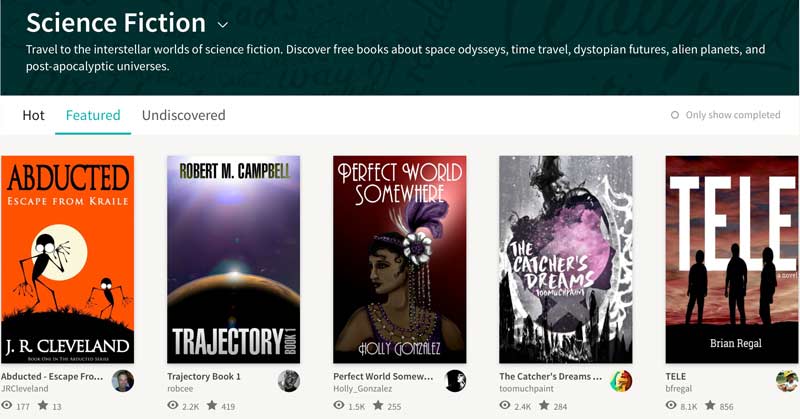Open the Undiscovered tab
800x419 pixels.
(184, 115)
